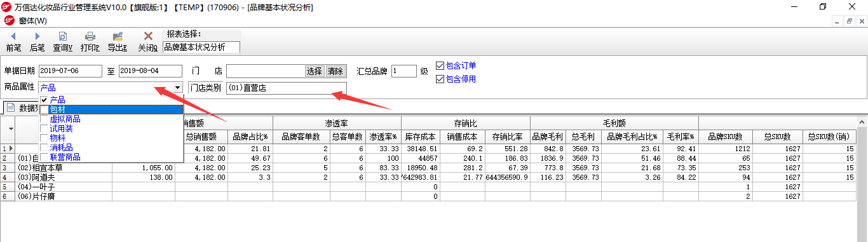This screenshot has height=242, width=868.
Task: Go to previous record (前笔)
Action: 13,42
